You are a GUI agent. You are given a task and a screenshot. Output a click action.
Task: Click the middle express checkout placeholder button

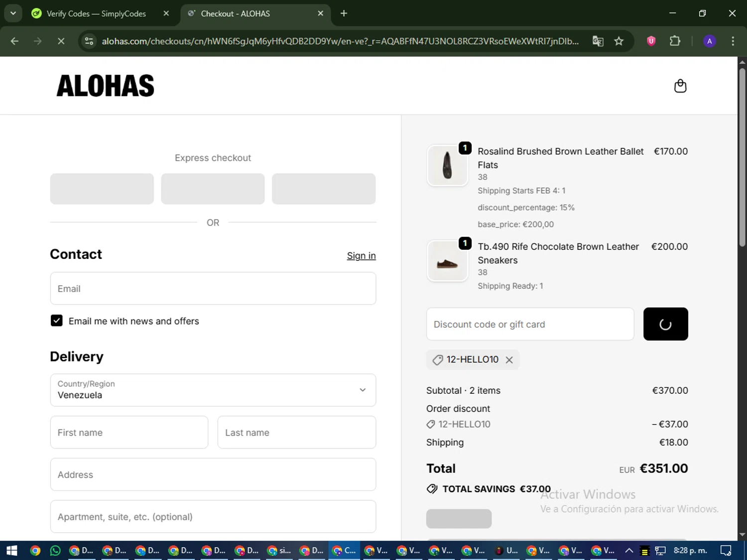[x=213, y=189]
